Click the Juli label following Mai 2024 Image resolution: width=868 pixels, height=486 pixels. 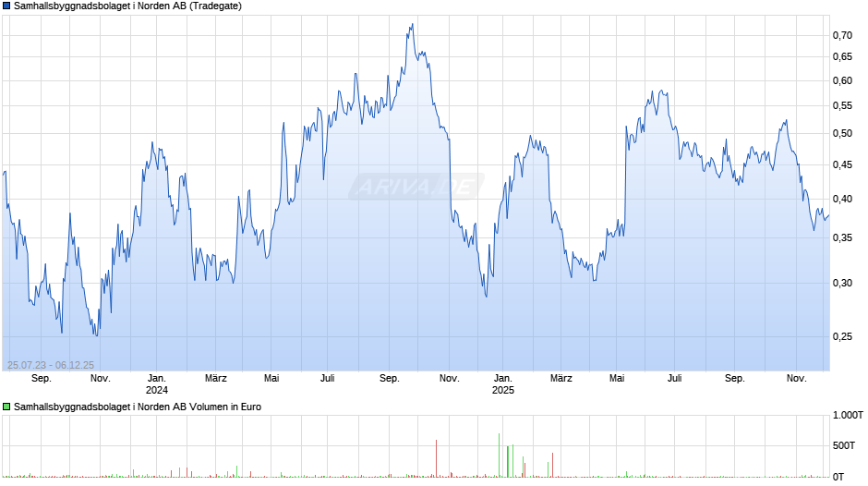tap(327, 379)
